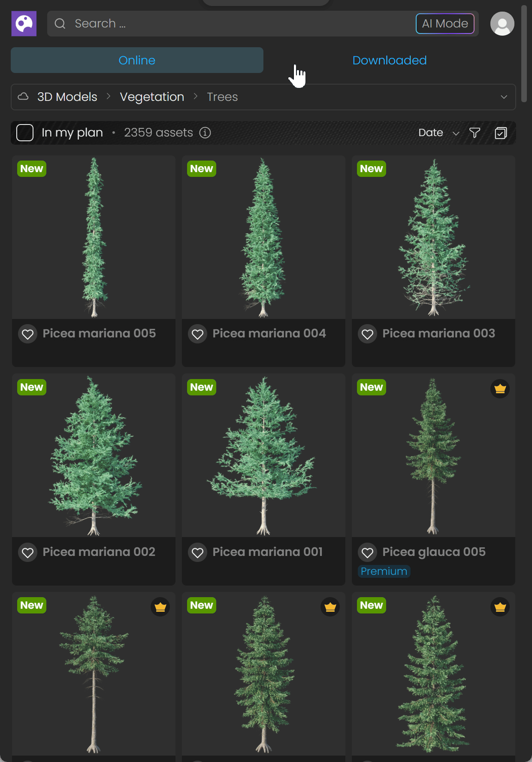Open the Date sort dropdown
Screen dimensions: 532x762
click(x=439, y=133)
